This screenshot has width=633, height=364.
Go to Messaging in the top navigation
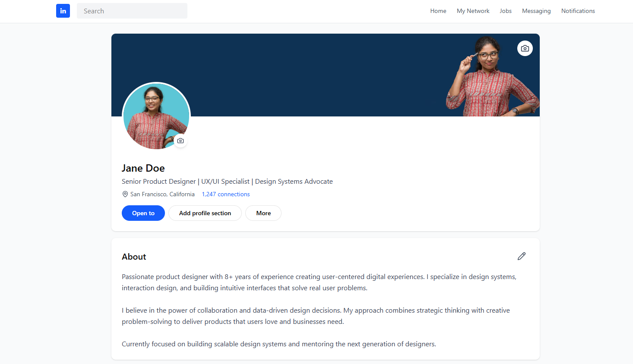click(x=536, y=11)
